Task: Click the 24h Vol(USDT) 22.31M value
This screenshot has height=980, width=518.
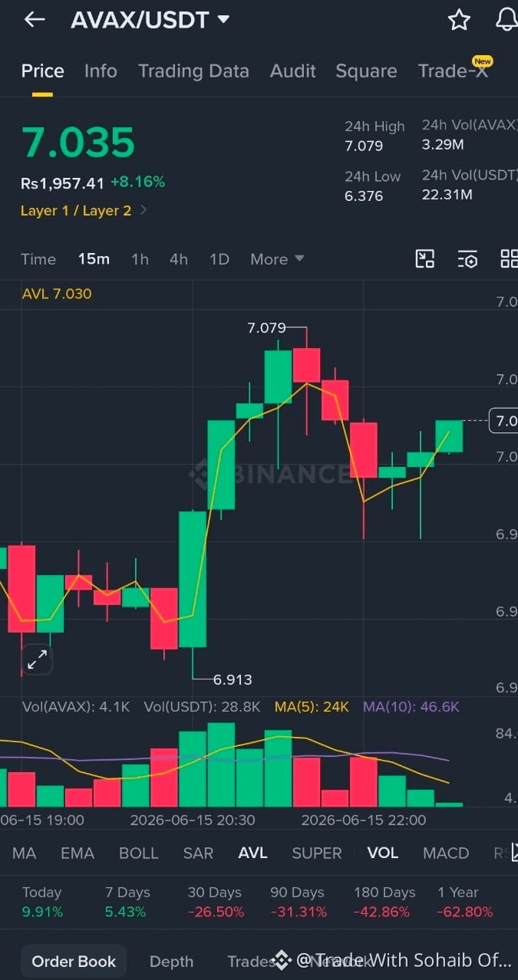Action: 447,195
